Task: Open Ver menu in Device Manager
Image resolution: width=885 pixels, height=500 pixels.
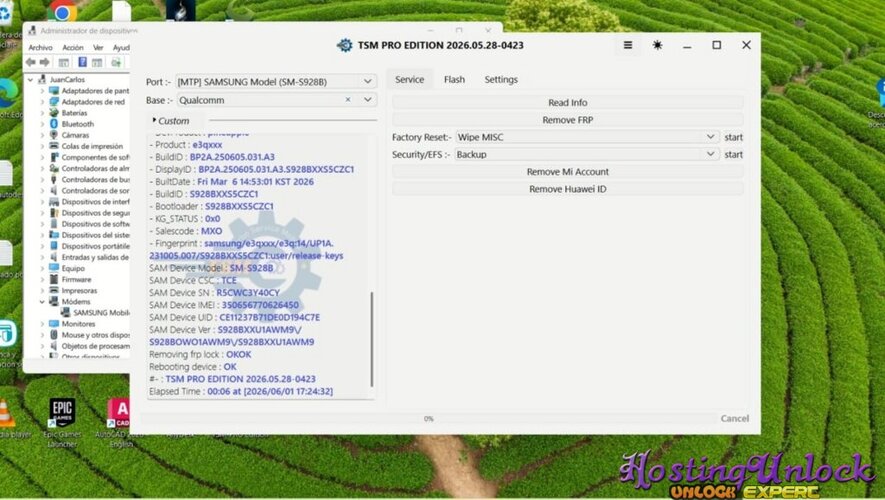Action: (x=98, y=47)
